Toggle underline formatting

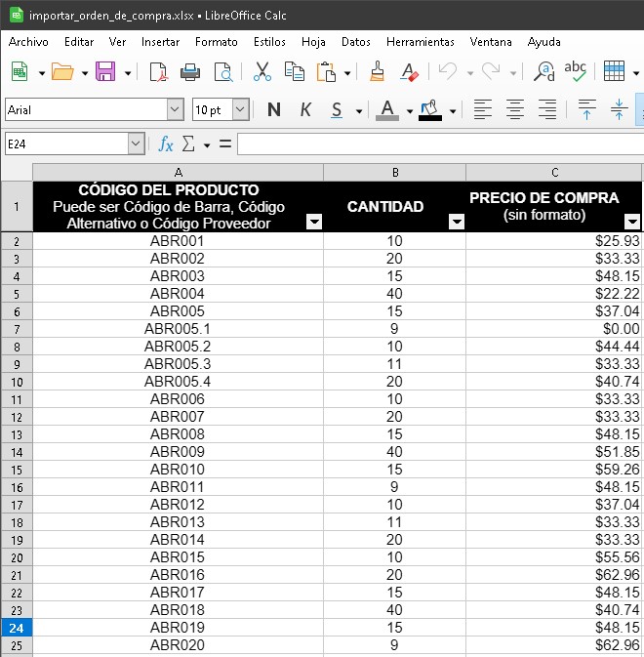(x=337, y=109)
